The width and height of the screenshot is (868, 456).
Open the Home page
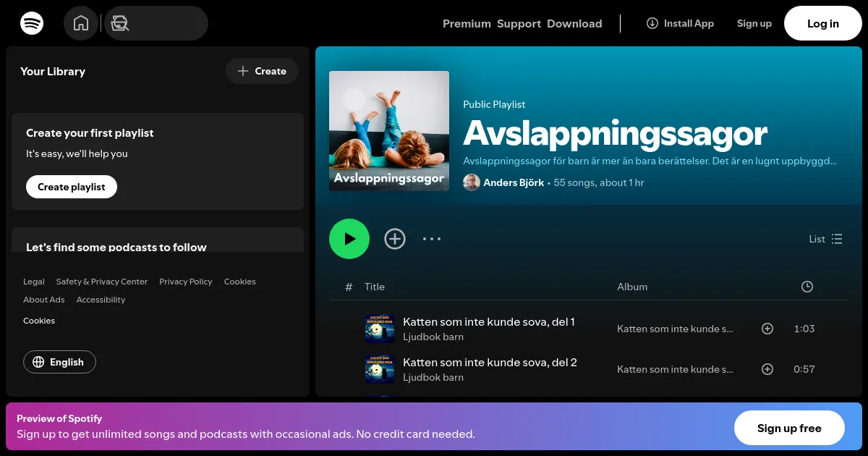[x=81, y=23]
